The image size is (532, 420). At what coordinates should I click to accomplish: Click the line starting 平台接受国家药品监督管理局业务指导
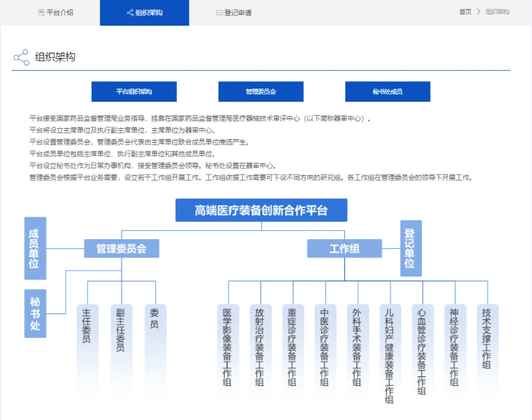click(200, 119)
